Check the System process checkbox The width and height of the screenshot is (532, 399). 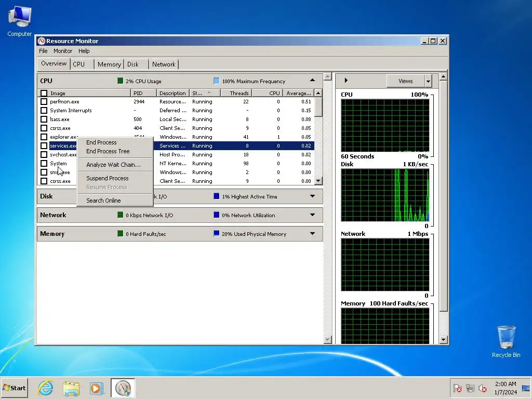44,163
